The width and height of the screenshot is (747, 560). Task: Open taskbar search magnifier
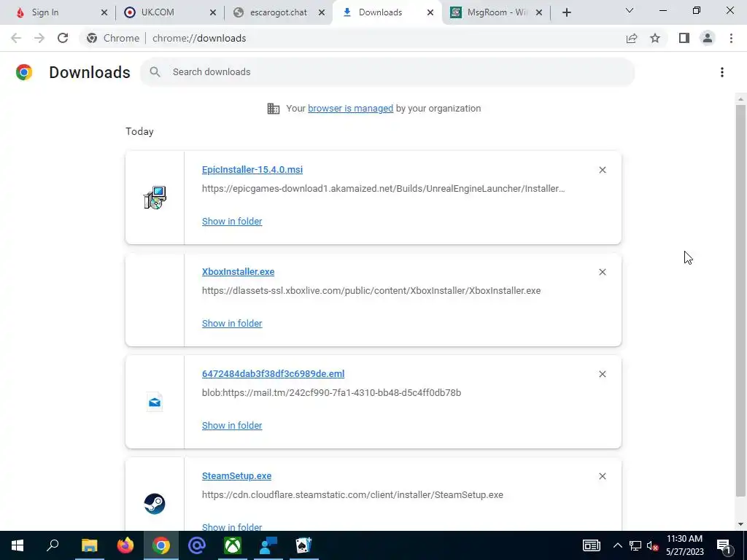click(53, 545)
